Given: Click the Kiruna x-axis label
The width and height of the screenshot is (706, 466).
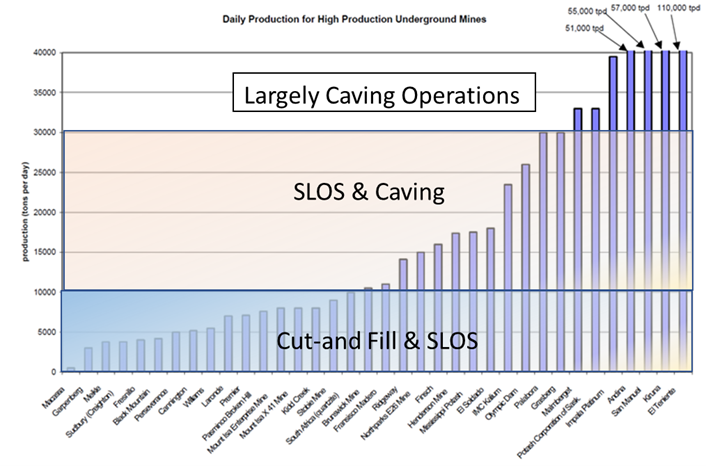Looking at the screenshot, I should (660, 394).
